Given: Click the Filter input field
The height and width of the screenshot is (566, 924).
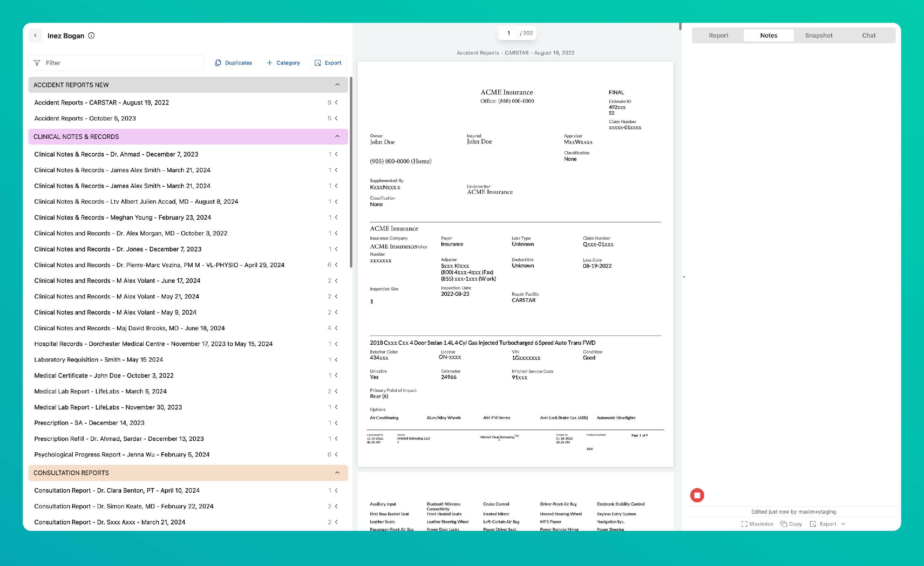Looking at the screenshot, I should 116,63.
